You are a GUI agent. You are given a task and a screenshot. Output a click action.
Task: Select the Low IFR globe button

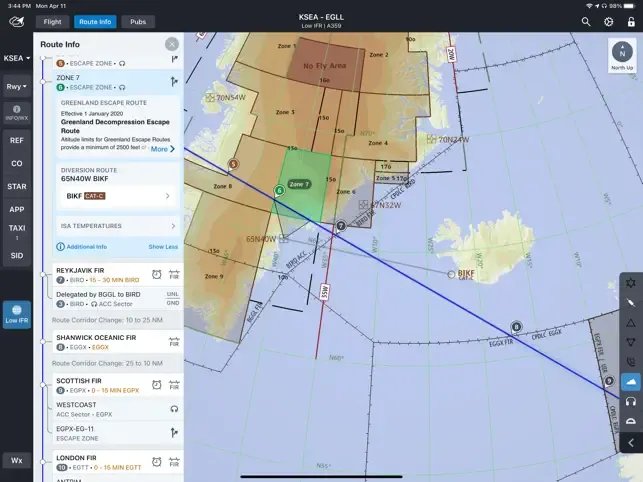tap(17, 314)
